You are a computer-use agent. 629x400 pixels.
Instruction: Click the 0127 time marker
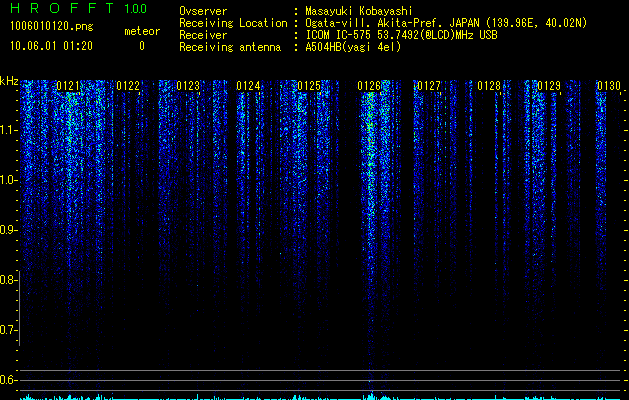click(x=429, y=86)
